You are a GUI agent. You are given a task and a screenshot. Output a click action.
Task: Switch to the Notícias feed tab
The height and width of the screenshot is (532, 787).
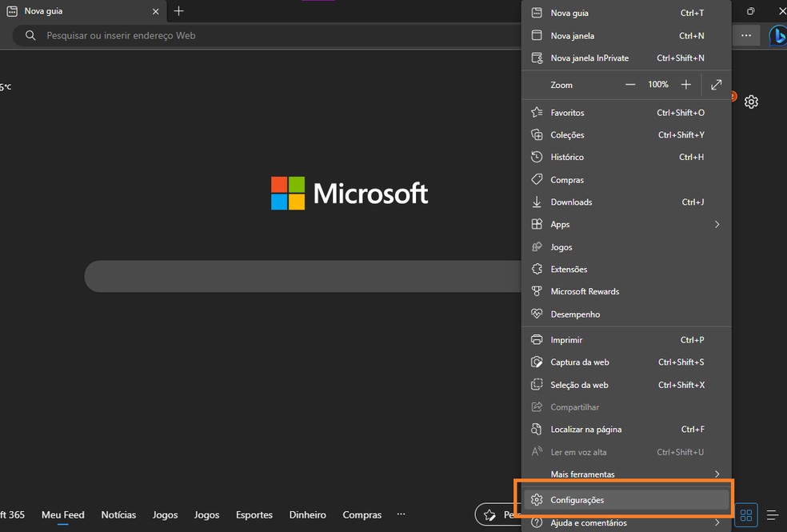(x=118, y=515)
